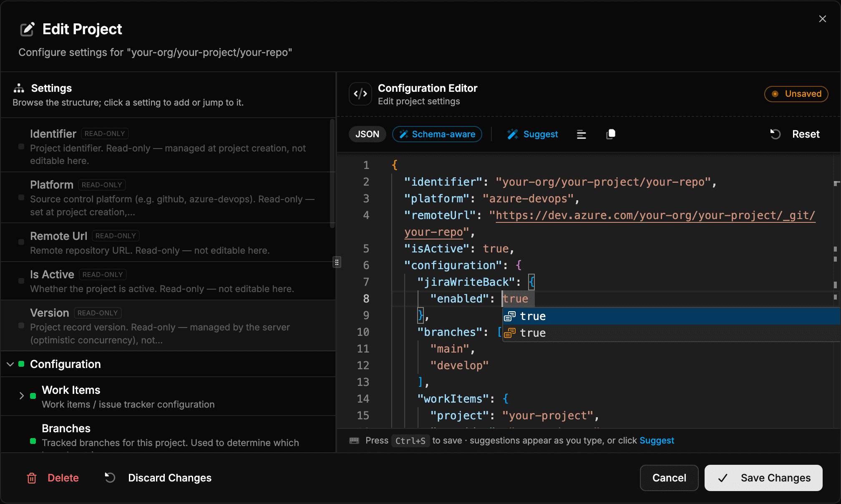Click the settings list scrollbar
This screenshot has width=841, height=504.
[332, 174]
